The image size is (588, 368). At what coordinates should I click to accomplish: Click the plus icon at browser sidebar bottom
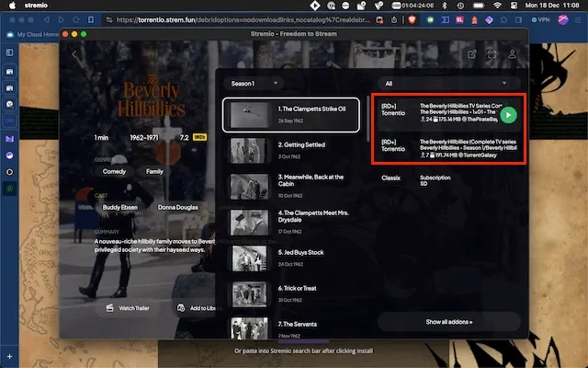pos(10,356)
